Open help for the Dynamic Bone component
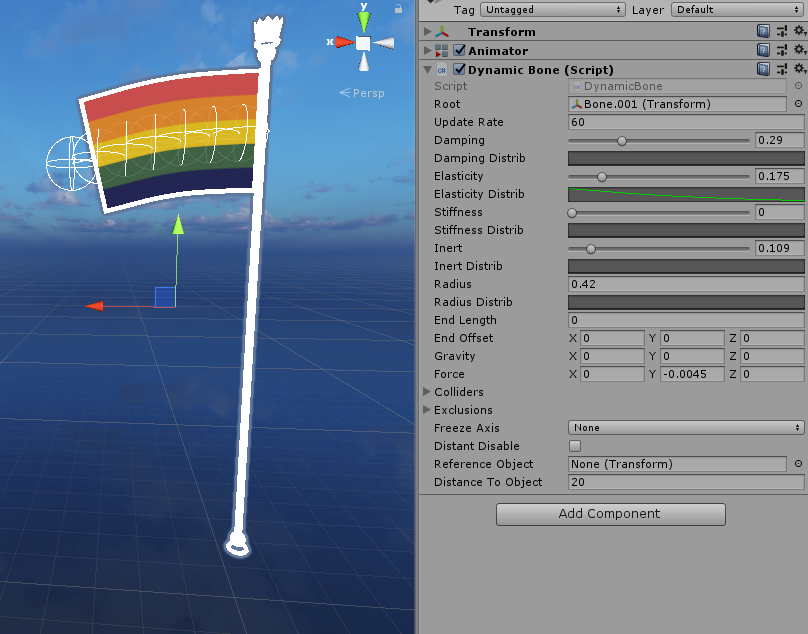This screenshot has width=808, height=634. 763,70
